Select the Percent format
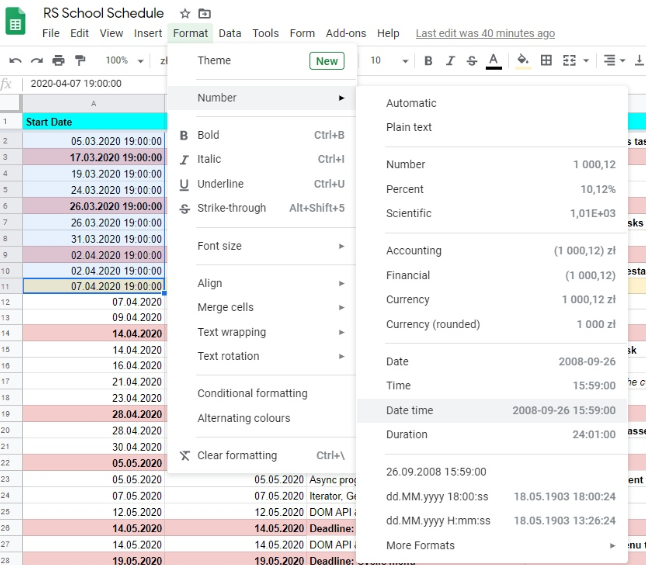The height and width of the screenshot is (565, 646). (x=492, y=189)
